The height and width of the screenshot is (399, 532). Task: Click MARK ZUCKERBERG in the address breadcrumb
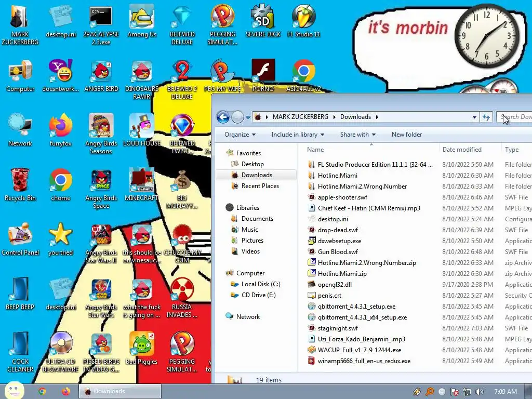coord(300,117)
